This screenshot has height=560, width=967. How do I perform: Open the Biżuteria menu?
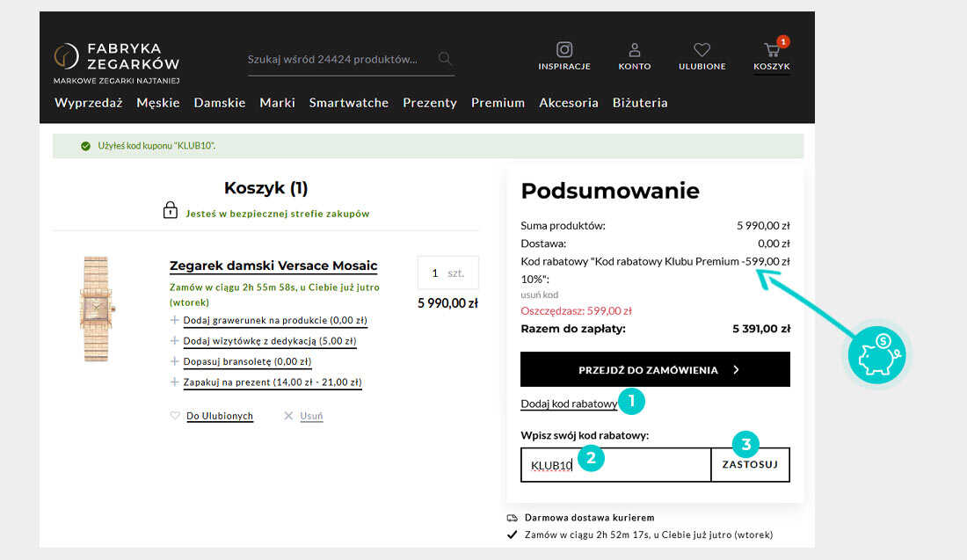click(640, 103)
